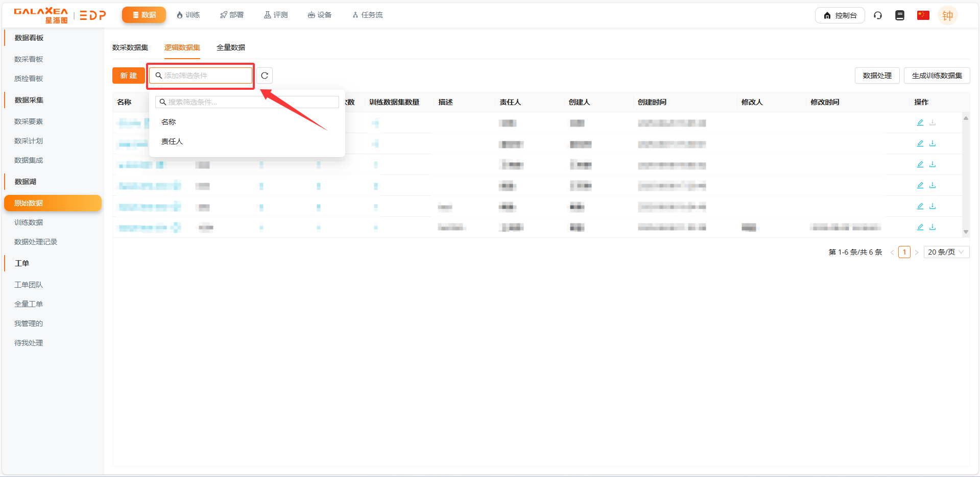Image resolution: width=980 pixels, height=477 pixels.
Task: Click the edit pencil icon in last row
Action: 920,227
